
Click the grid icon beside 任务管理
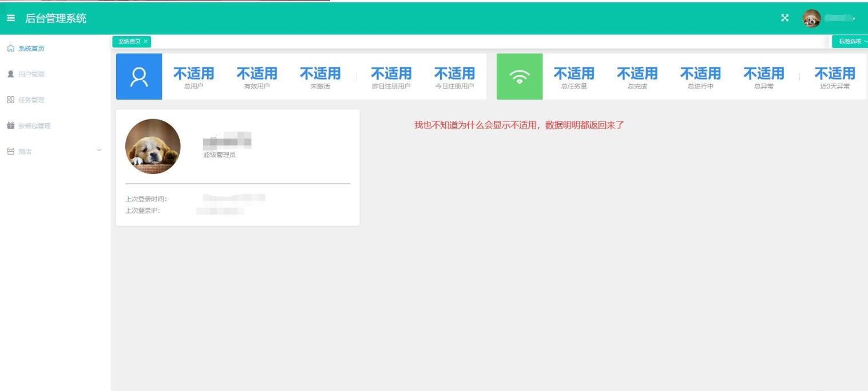click(10, 100)
